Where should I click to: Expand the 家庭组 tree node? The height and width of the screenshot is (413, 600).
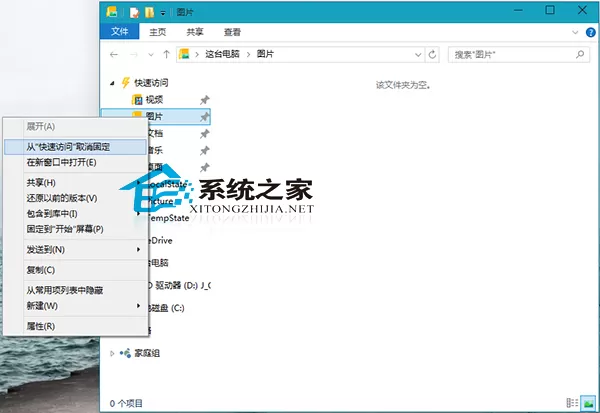click(x=112, y=353)
